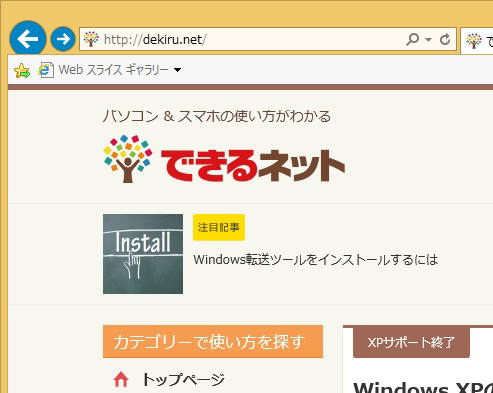Open the Web スライス ギャラリー dropdown arrow

coord(178,70)
